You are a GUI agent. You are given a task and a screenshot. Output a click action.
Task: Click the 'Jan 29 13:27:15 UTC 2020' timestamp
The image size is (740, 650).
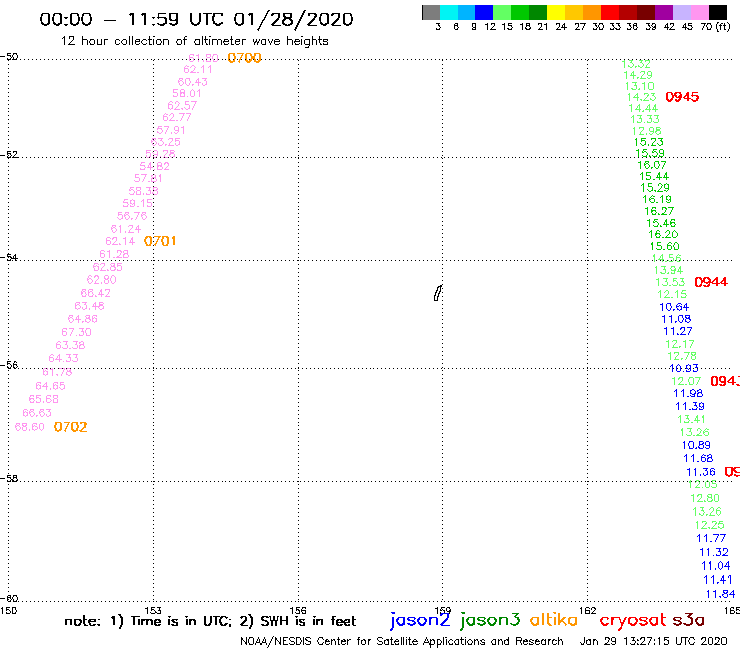[654, 641]
